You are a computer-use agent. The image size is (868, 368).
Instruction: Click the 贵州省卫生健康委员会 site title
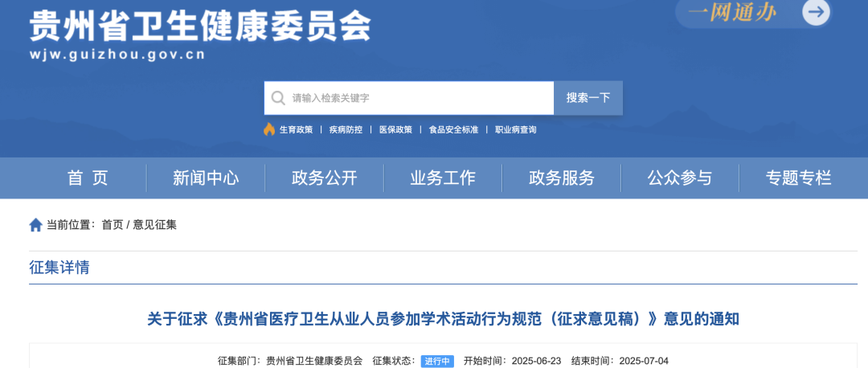point(200,26)
